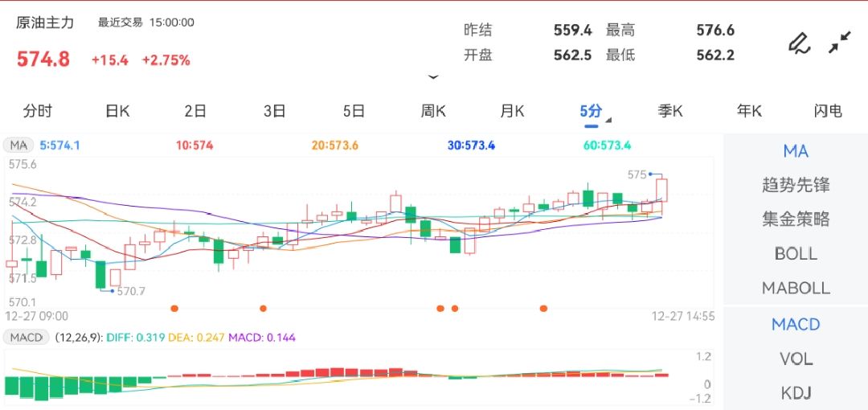The image size is (868, 410).
Task: Switch to the 分时 tab
Action: click(x=38, y=111)
